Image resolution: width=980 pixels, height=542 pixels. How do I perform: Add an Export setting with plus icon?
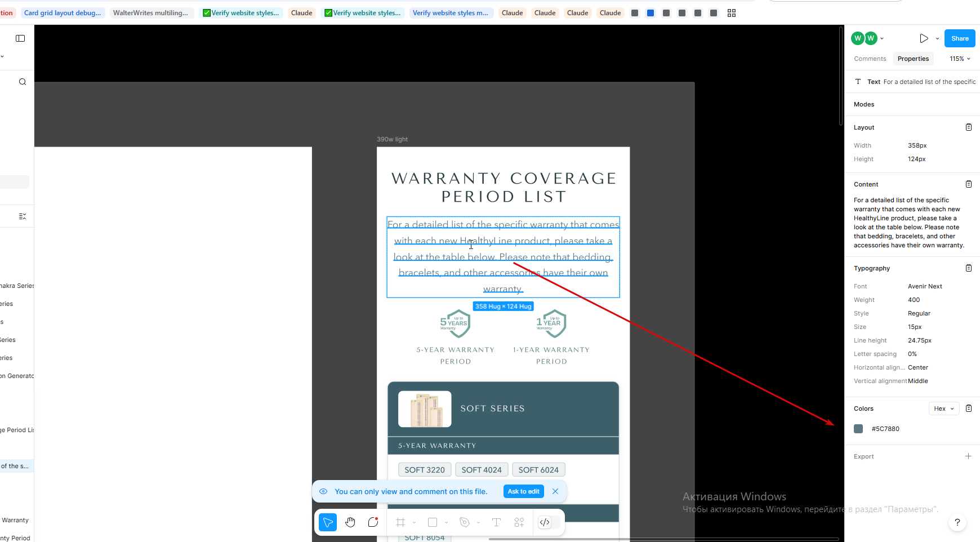coord(968,456)
